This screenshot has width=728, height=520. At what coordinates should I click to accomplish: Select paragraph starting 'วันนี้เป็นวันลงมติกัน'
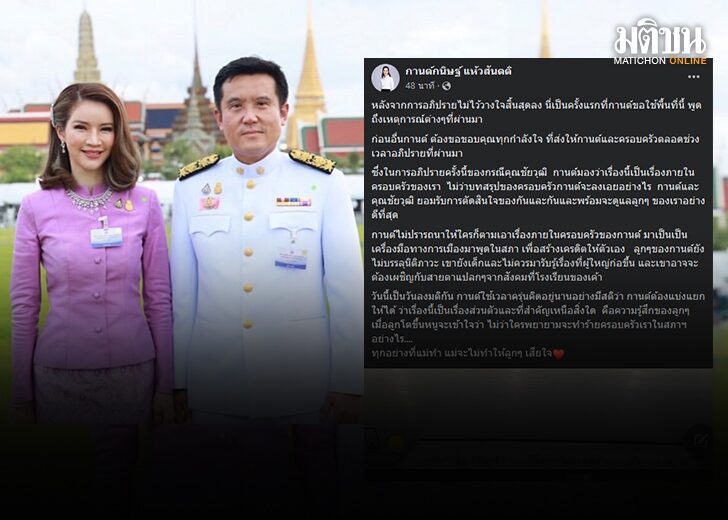[538, 317]
